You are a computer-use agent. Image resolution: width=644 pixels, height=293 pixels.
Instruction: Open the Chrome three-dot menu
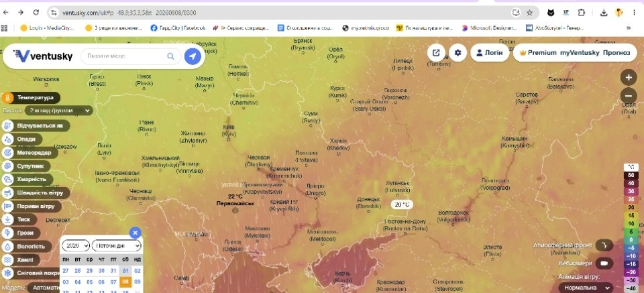635,13
